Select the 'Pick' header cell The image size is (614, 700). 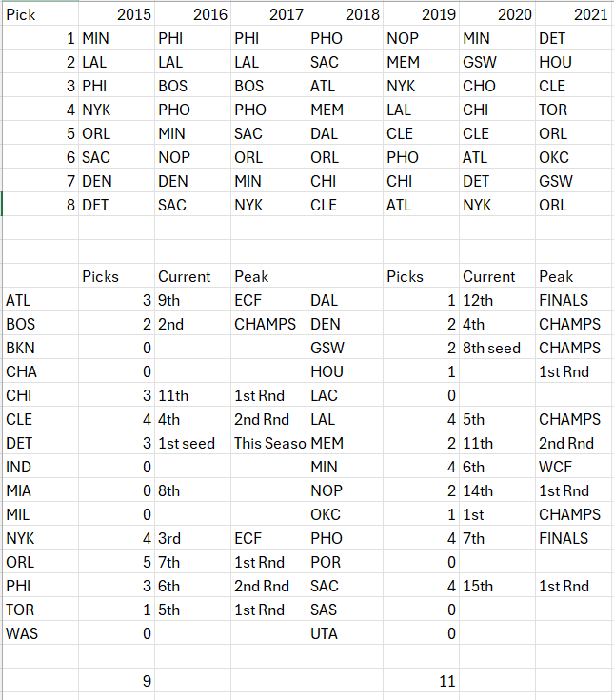click(x=21, y=15)
